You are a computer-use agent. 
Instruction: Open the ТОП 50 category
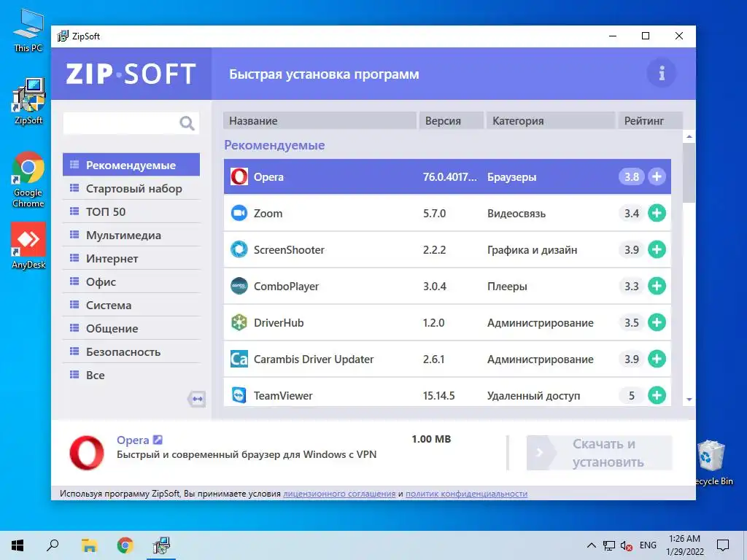click(x=131, y=211)
